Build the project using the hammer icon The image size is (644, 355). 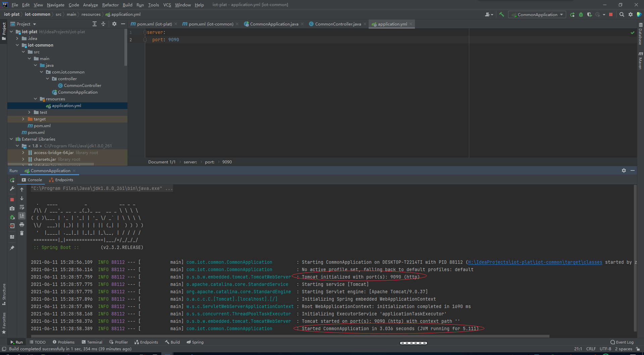pos(502,14)
